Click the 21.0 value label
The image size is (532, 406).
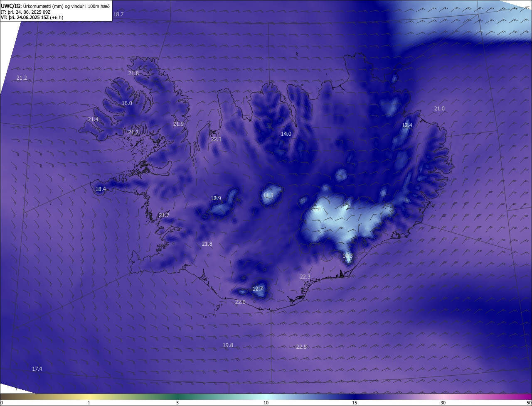[x=439, y=108]
